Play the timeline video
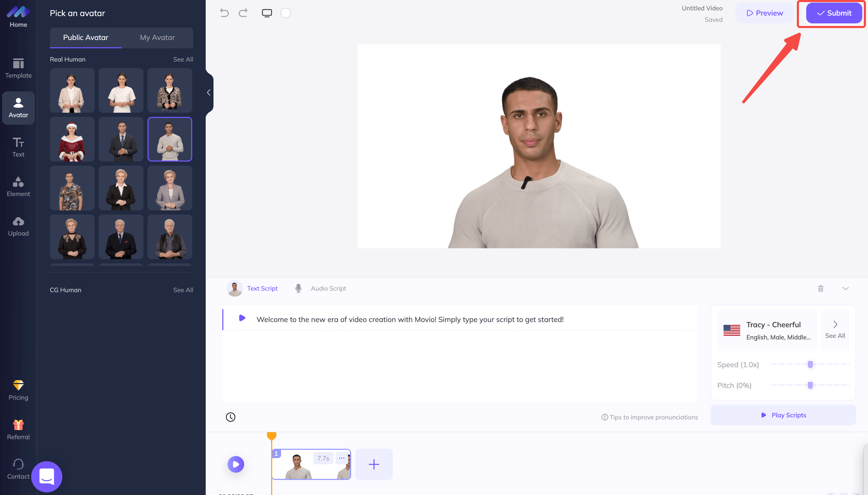This screenshot has height=495, width=868. (x=236, y=464)
